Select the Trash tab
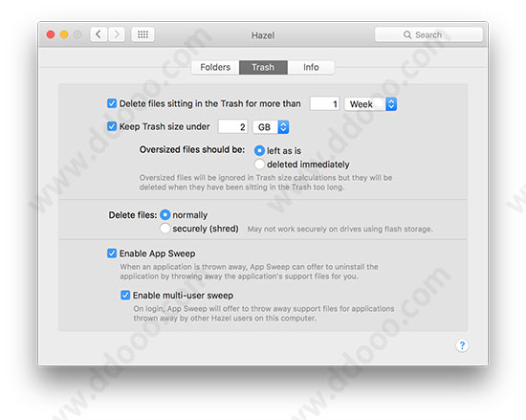526x420 pixels. coord(263,67)
